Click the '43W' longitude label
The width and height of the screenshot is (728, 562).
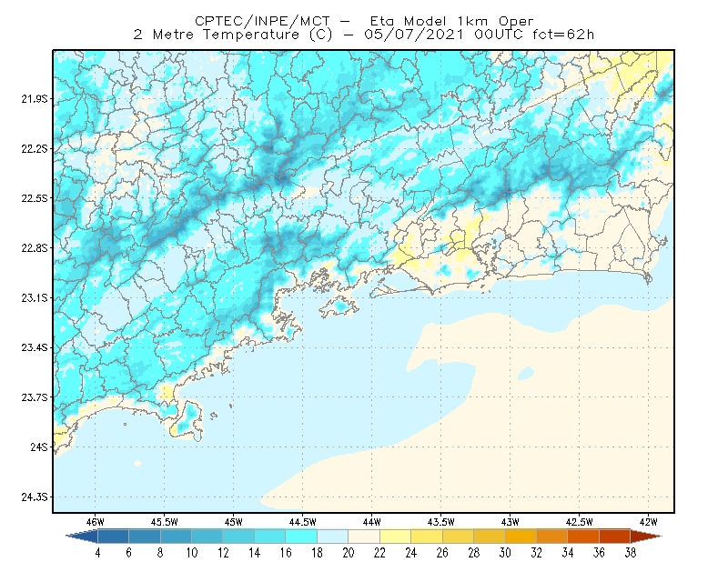point(511,522)
